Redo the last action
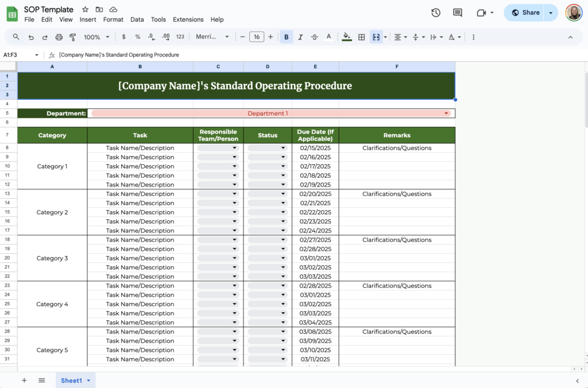Screen dimensions: 588x388 [45, 37]
